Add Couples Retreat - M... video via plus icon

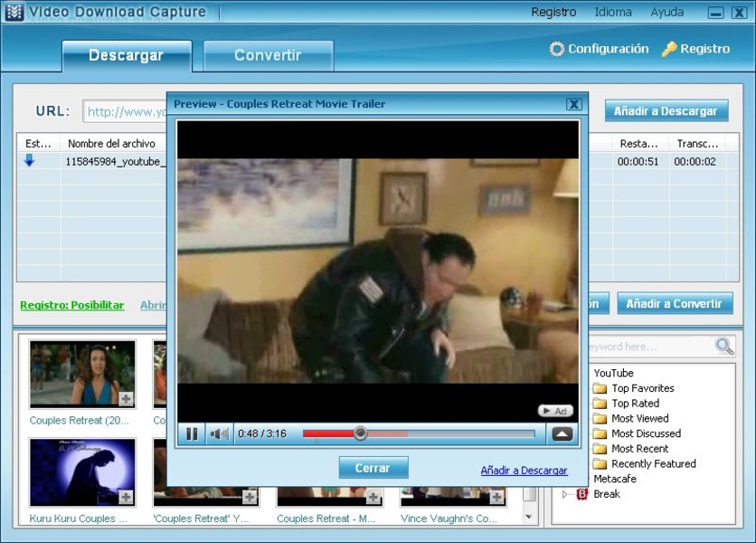(373, 497)
